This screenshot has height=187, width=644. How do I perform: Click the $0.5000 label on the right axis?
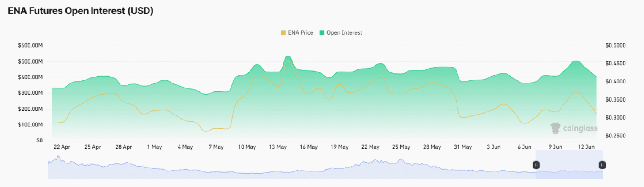[x=615, y=45]
